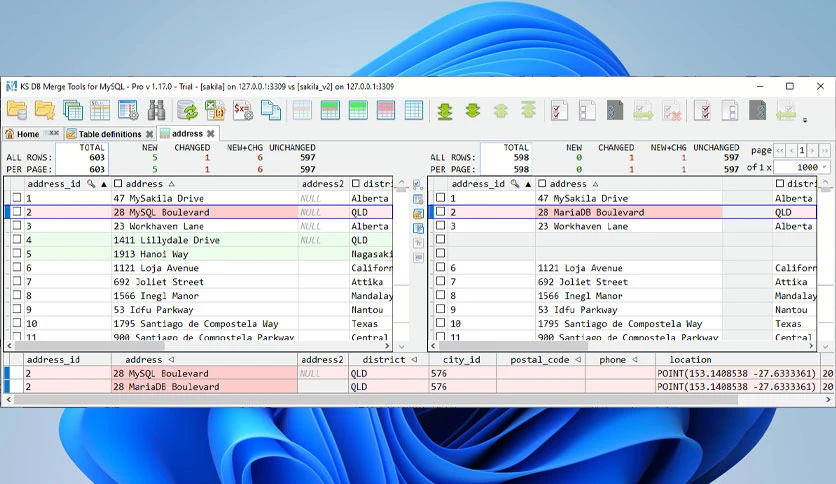836x484 pixels.
Task: Check the right row 2 MariaDB Boulevard checkbox
Action: coord(440,211)
